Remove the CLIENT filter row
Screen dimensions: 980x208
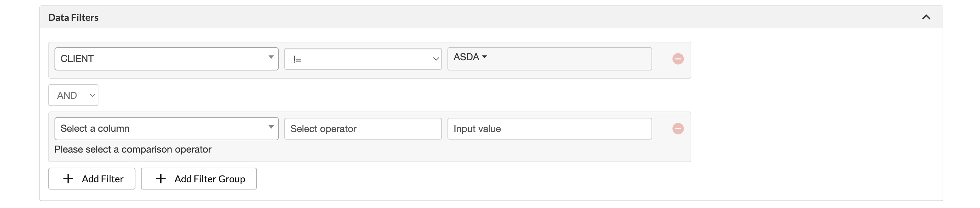[x=678, y=59]
